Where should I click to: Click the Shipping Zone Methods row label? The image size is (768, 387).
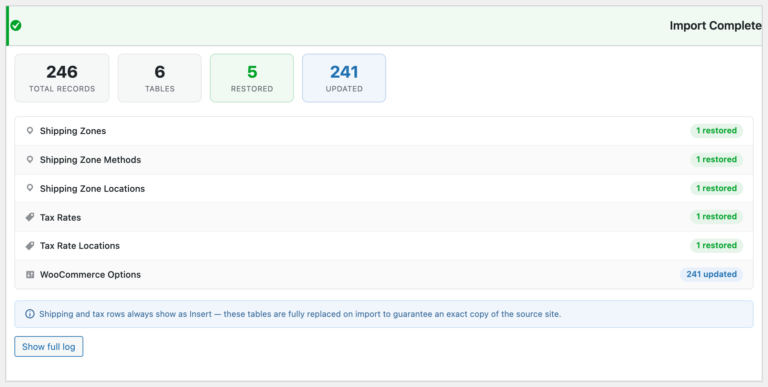click(90, 160)
